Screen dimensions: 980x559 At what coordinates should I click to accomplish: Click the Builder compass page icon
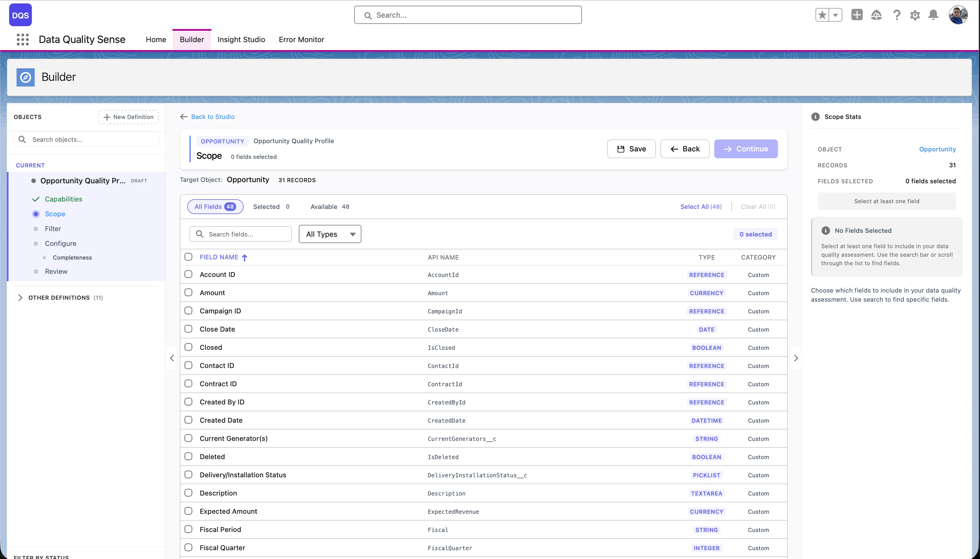point(25,77)
